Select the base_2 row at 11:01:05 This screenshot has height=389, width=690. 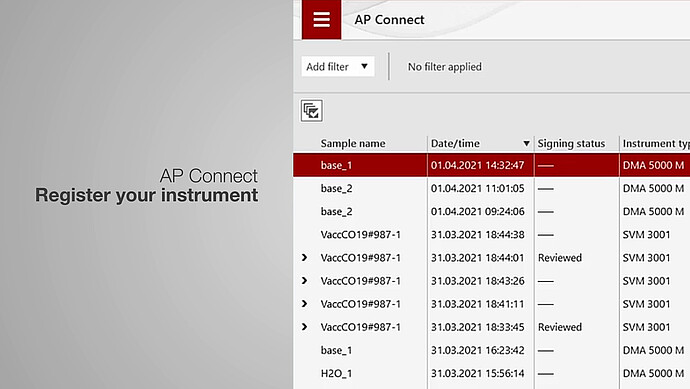492,188
